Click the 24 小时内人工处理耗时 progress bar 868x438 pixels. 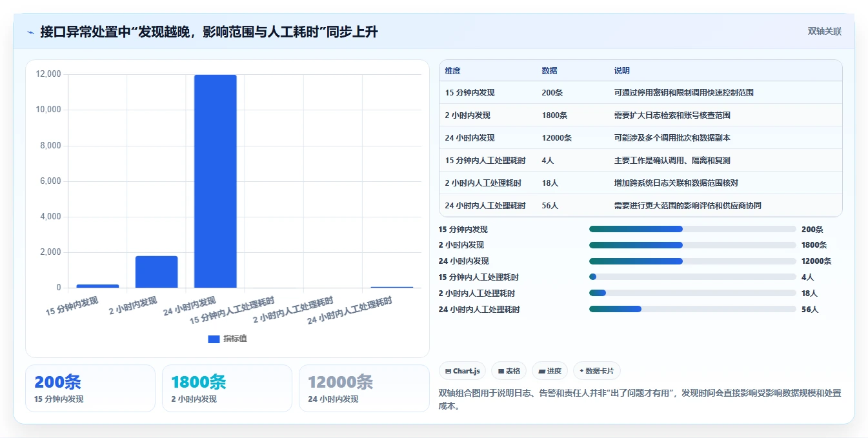[x=692, y=310]
